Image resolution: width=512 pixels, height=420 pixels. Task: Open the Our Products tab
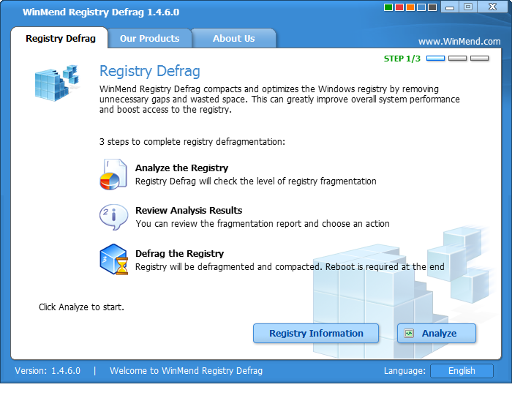[x=149, y=38]
